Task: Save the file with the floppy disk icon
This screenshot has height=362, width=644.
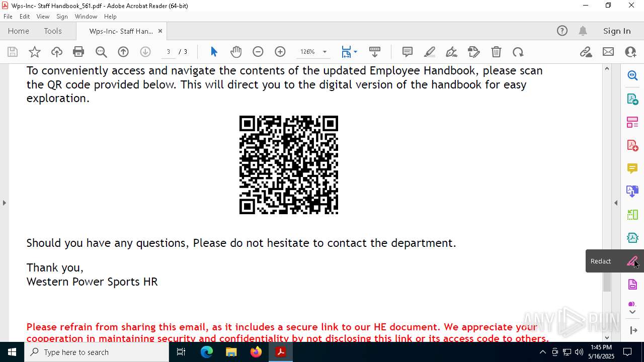Action: point(13,52)
